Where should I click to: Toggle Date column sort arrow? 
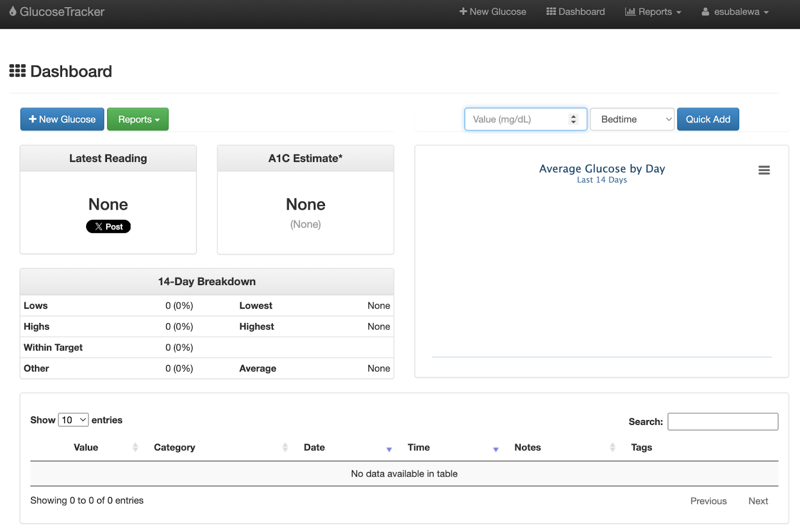point(389,449)
